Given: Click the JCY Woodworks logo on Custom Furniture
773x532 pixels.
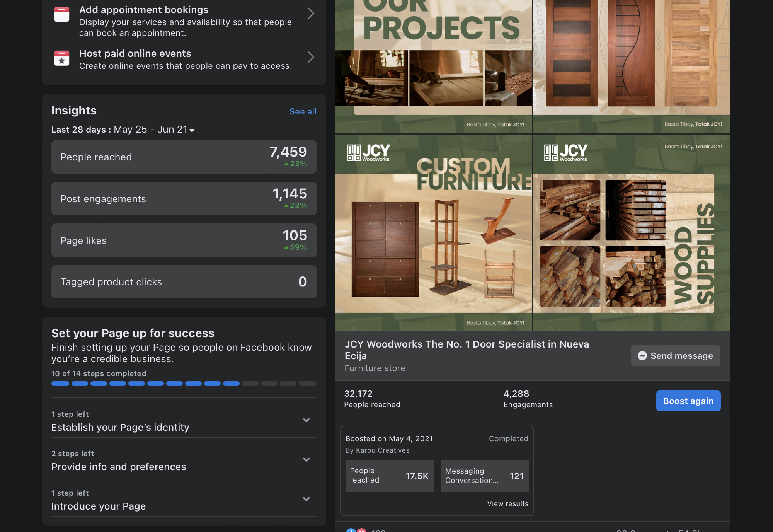Looking at the screenshot, I should 368,153.
